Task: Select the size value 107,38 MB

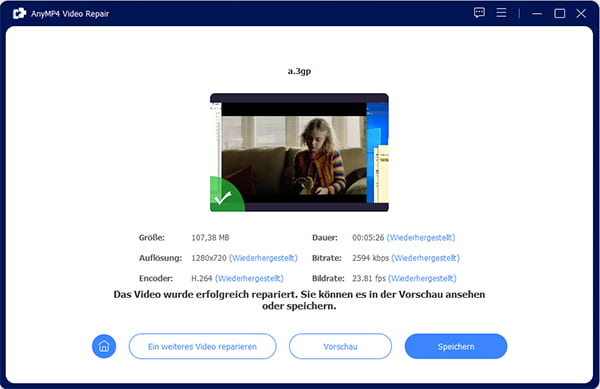Action: [x=210, y=238]
